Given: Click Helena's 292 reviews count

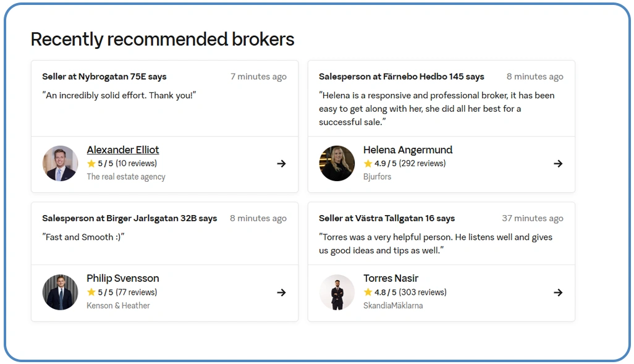Looking at the screenshot, I should [x=423, y=164].
